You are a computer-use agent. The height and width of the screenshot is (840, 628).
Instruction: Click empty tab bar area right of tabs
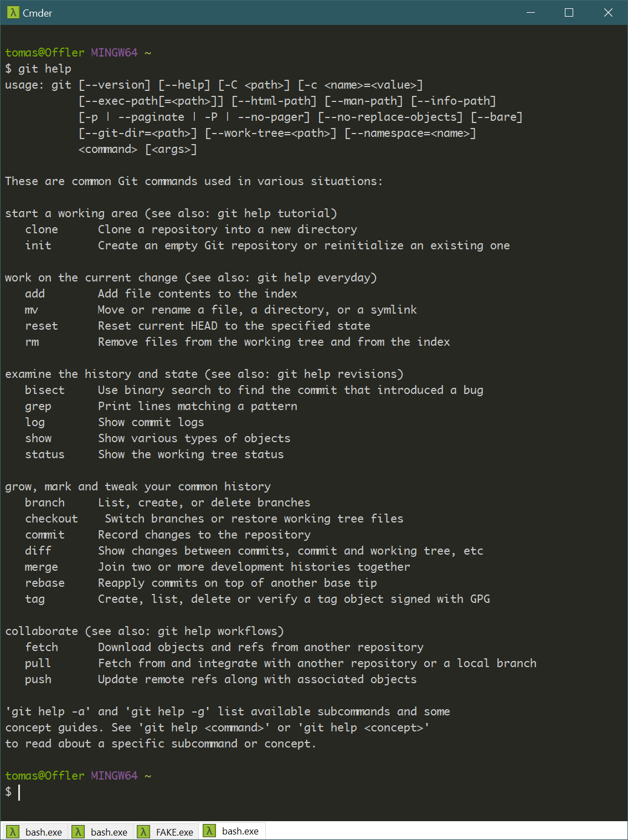click(443, 831)
